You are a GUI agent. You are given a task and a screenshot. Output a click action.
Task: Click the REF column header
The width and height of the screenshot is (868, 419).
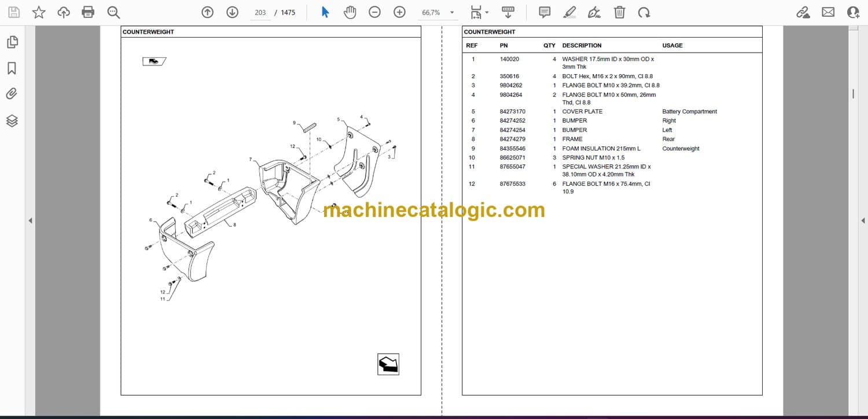click(472, 45)
